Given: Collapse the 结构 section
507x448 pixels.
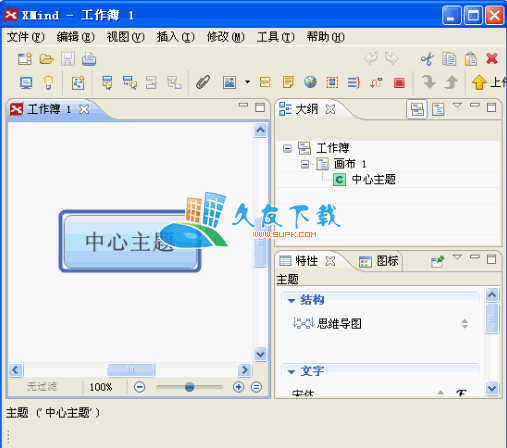Looking at the screenshot, I should (x=291, y=300).
